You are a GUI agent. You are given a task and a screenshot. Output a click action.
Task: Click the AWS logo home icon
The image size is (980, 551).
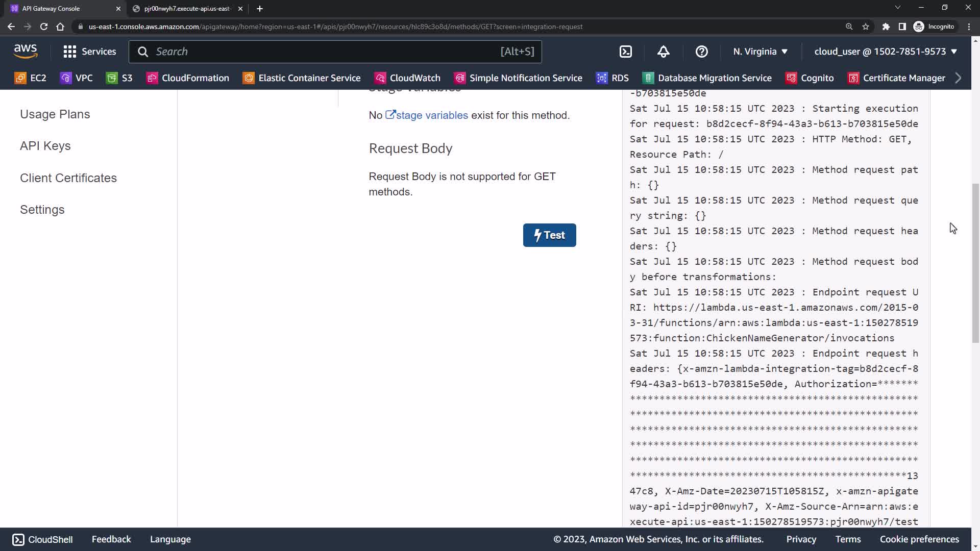click(26, 51)
